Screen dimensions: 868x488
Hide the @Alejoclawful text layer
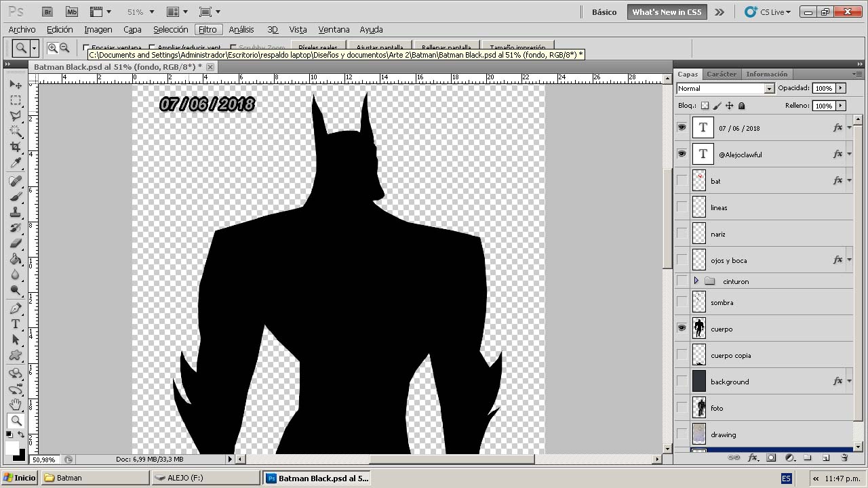(x=682, y=154)
